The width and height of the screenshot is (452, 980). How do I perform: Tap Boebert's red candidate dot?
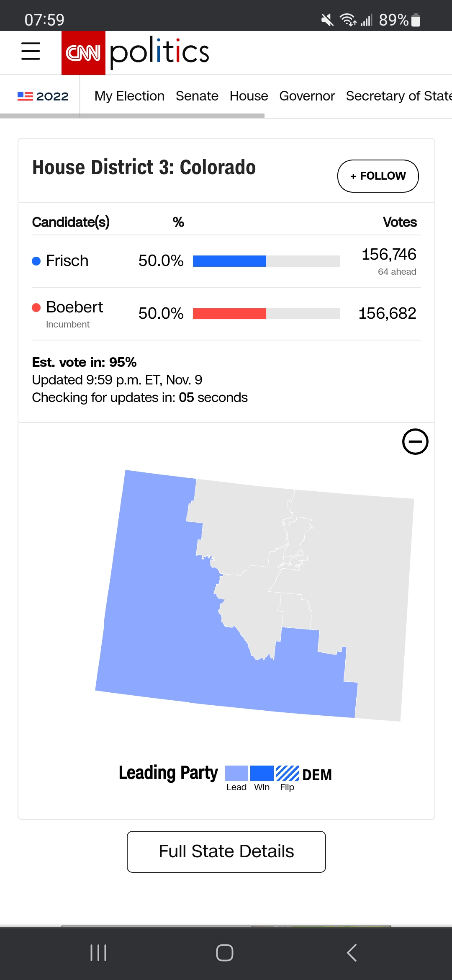point(36,308)
